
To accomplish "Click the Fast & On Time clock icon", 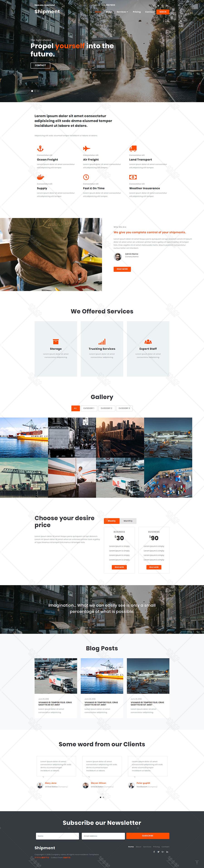I will click(86, 177).
